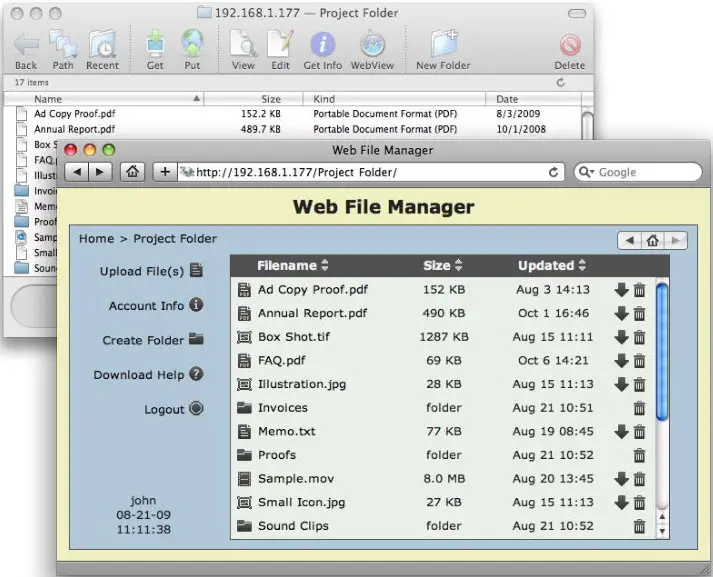Sort the list by Filename column
This screenshot has width=713, height=577.
(292, 266)
